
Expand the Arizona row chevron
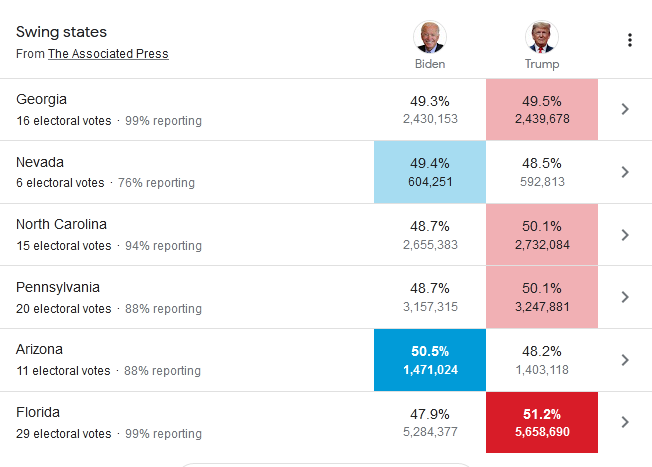coord(625,359)
